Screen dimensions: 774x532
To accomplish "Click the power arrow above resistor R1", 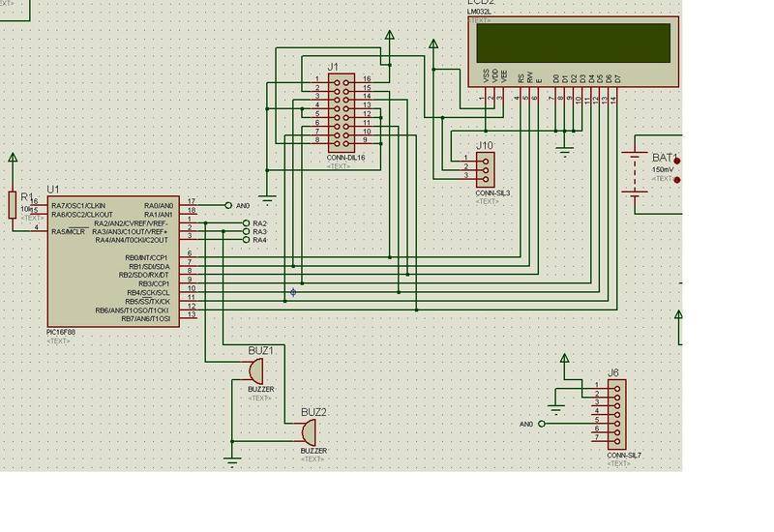I will (13, 158).
